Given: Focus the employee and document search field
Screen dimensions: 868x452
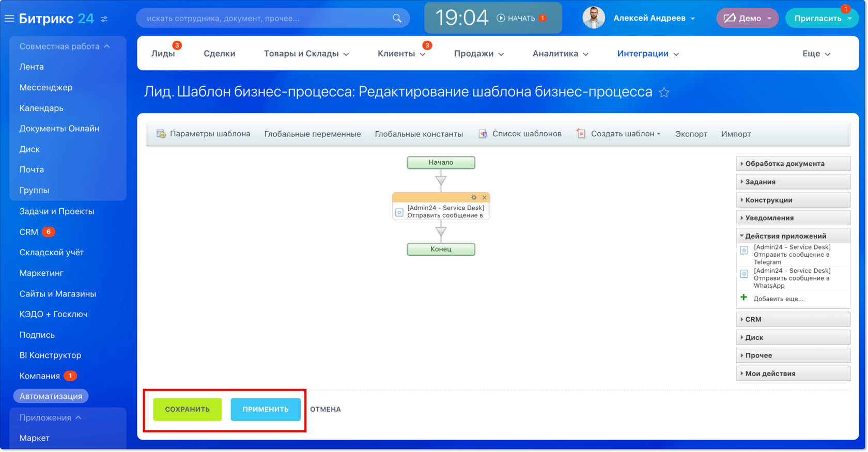Looking at the screenshot, I should coord(273,18).
